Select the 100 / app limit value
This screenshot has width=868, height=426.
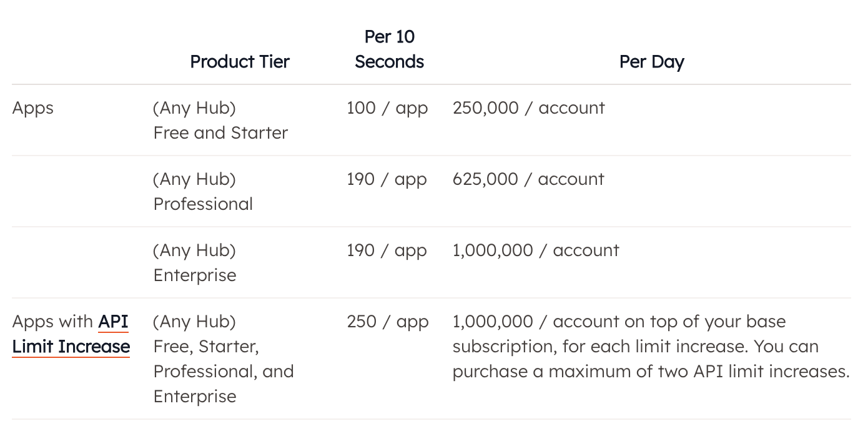[387, 108]
